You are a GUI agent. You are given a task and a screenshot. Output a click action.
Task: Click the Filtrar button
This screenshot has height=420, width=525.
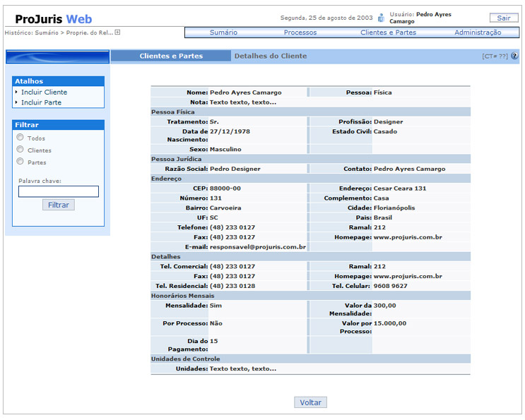58,205
